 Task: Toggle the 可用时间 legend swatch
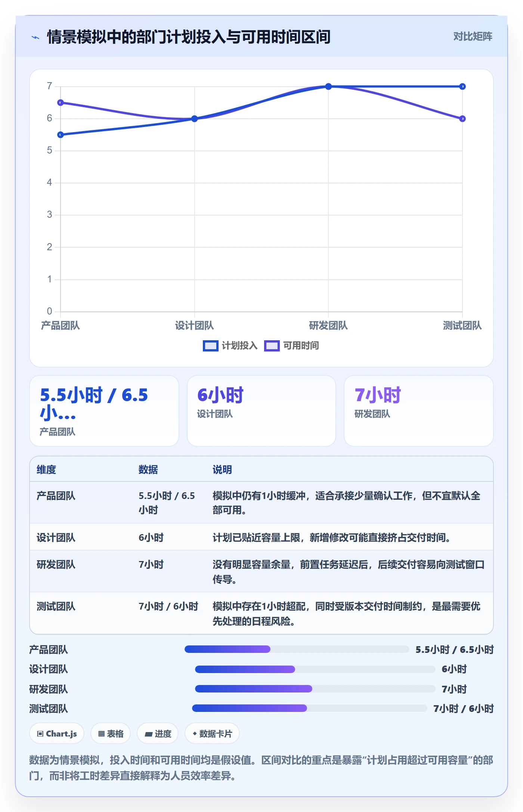point(272,346)
